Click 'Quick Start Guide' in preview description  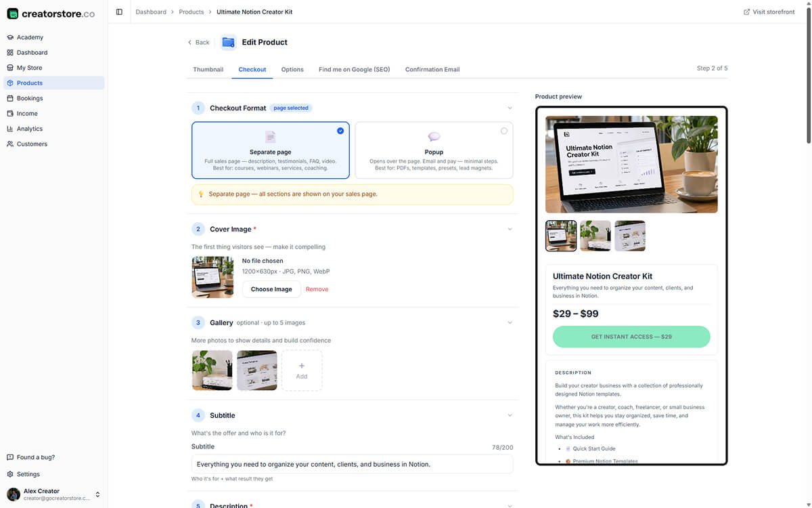click(x=594, y=448)
